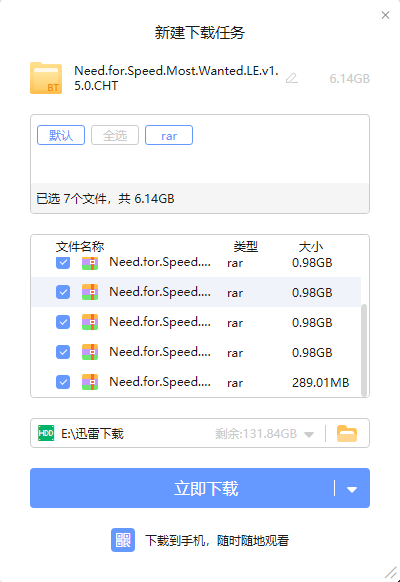Click the 289.01MB size value
The image size is (400, 582).
321,382
